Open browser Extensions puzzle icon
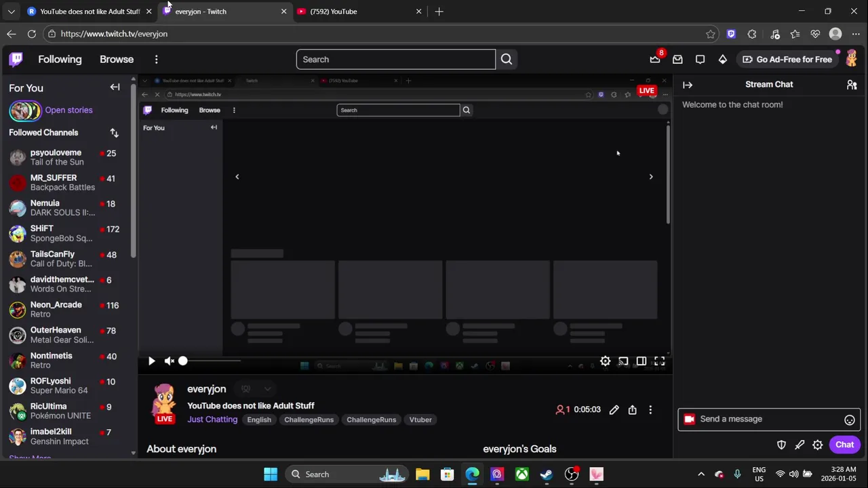 752,34
